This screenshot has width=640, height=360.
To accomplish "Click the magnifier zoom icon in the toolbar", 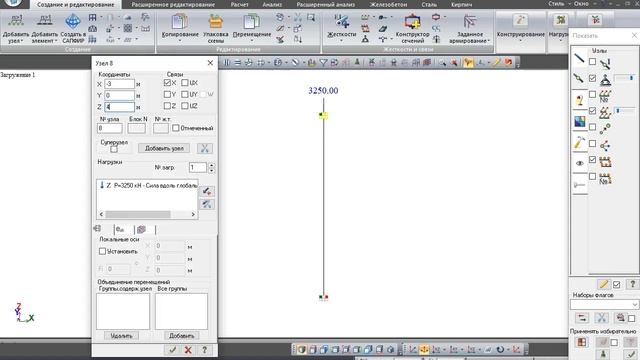I will pos(442,62).
